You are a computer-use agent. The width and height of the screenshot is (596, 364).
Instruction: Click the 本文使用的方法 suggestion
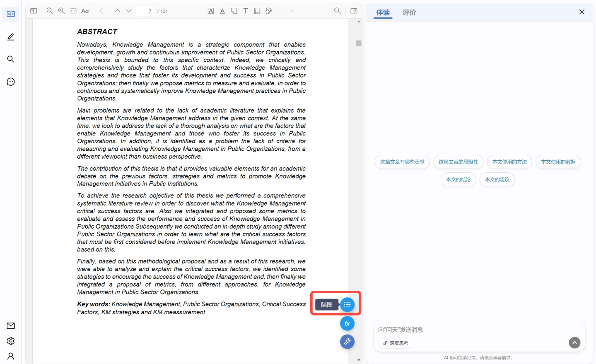click(509, 162)
